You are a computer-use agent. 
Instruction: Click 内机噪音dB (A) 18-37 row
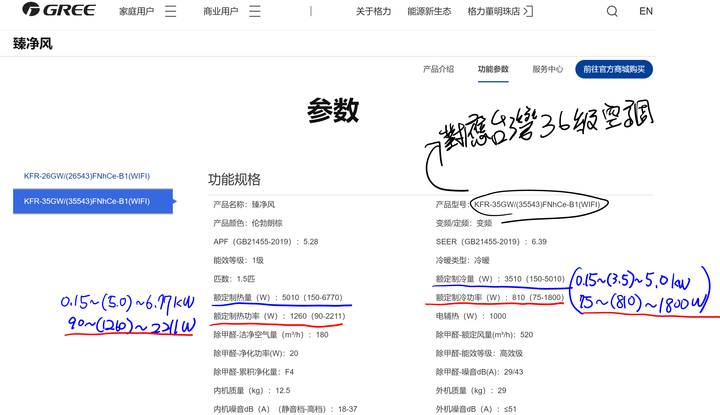[x=285, y=409]
